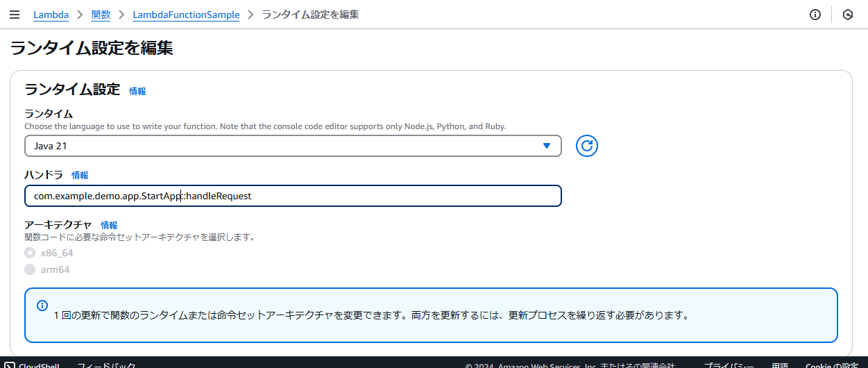868x368 pixels.
Task: Refresh the runtime list with the circular arrow
Action: tap(587, 146)
